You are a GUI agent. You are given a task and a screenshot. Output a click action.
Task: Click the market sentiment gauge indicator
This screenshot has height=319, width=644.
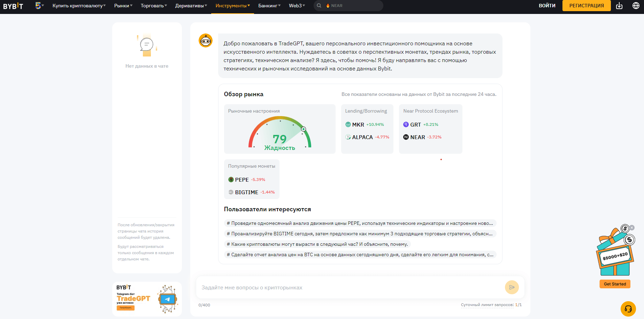pyautogui.click(x=279, y=134)
